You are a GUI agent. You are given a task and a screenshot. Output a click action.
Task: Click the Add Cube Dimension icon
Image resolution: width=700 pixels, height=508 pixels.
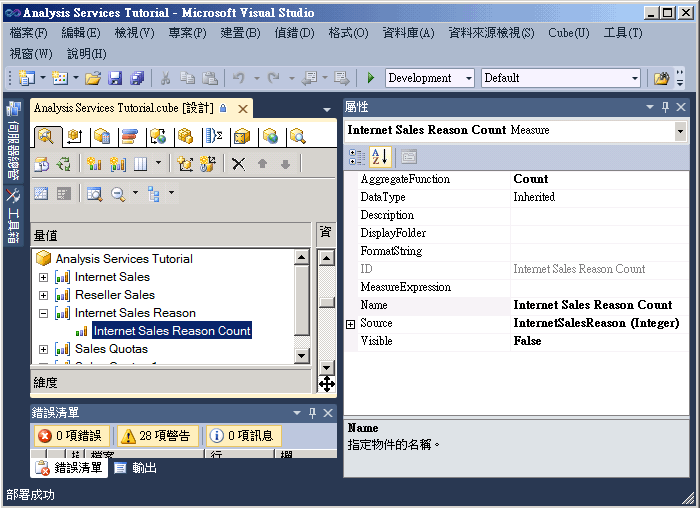point(185,164)
